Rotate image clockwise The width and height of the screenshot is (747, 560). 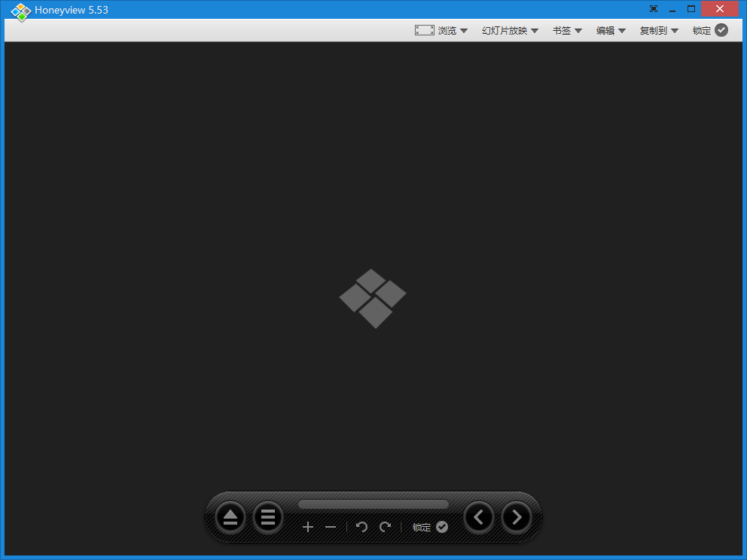(386, 527)
